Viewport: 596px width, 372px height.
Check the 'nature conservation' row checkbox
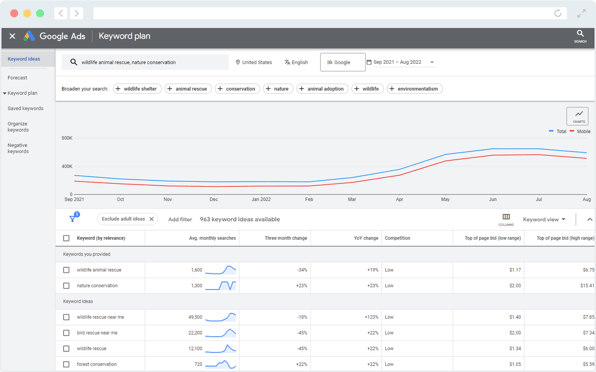pos(66,285)
